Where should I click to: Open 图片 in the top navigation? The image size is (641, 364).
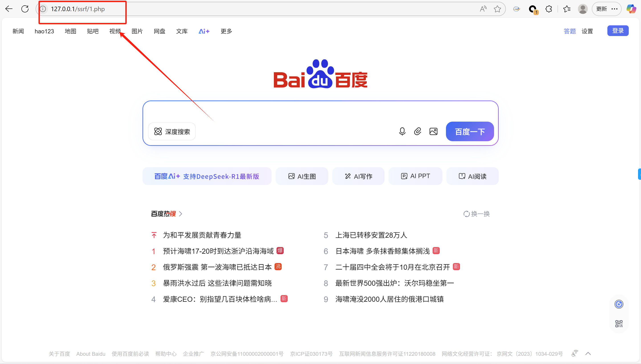(137, 31)
